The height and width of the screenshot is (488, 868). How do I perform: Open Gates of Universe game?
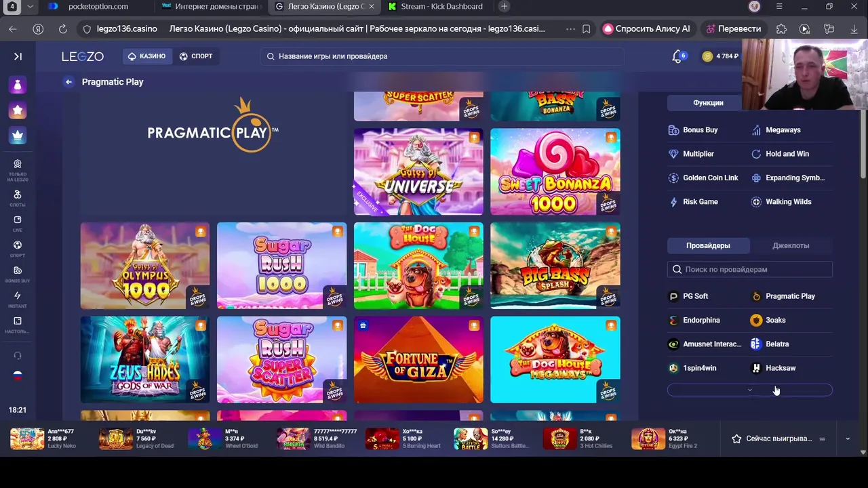click(x=418, y=171)
